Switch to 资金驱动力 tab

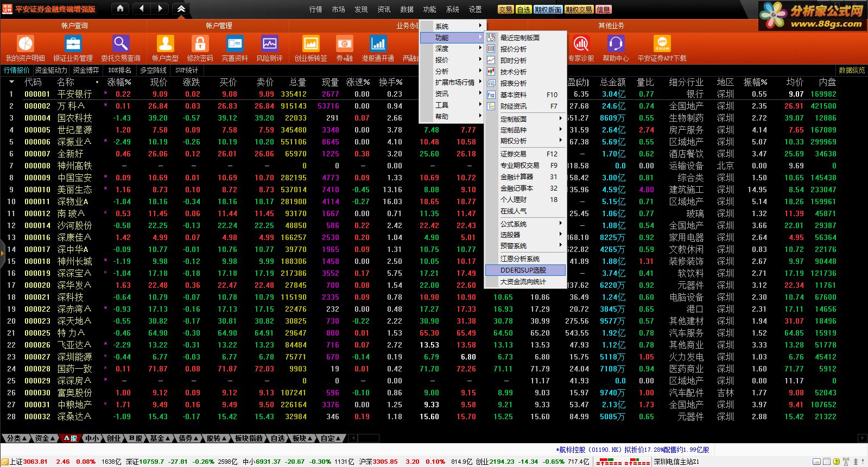tap(51, 70)
